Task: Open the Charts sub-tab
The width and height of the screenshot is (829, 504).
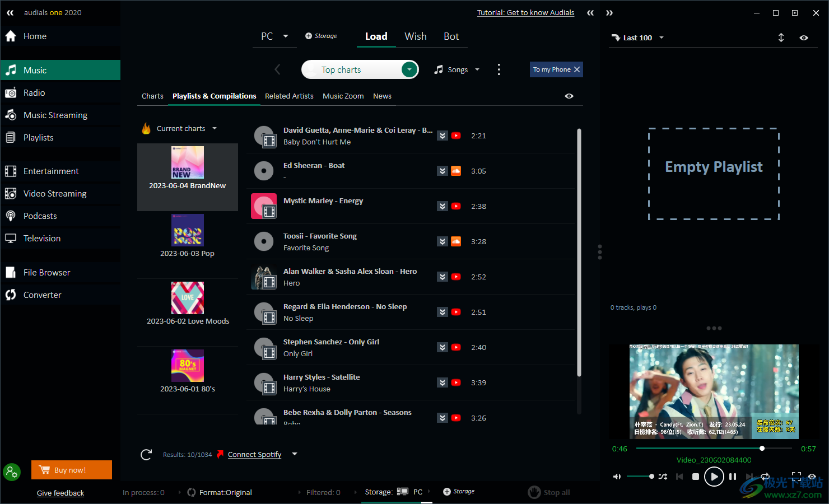Action: click(x=152, y=96)
